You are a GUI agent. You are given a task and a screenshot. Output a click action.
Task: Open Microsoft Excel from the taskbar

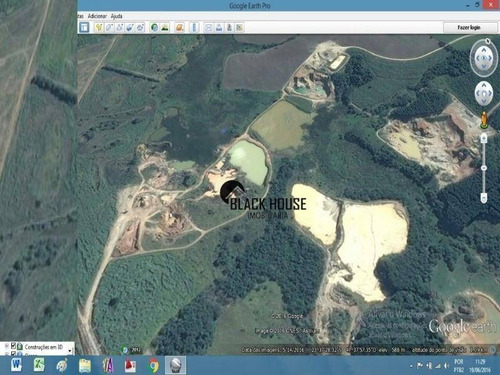coord(39,365)
